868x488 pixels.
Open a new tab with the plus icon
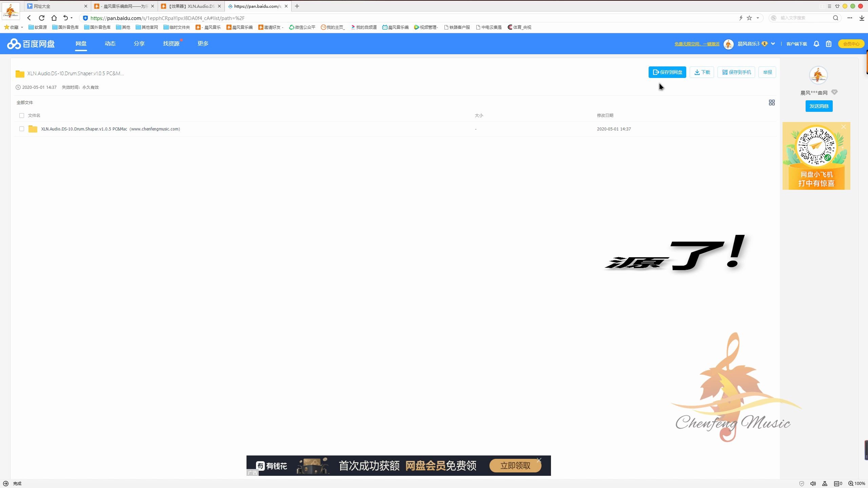[297, 6]
